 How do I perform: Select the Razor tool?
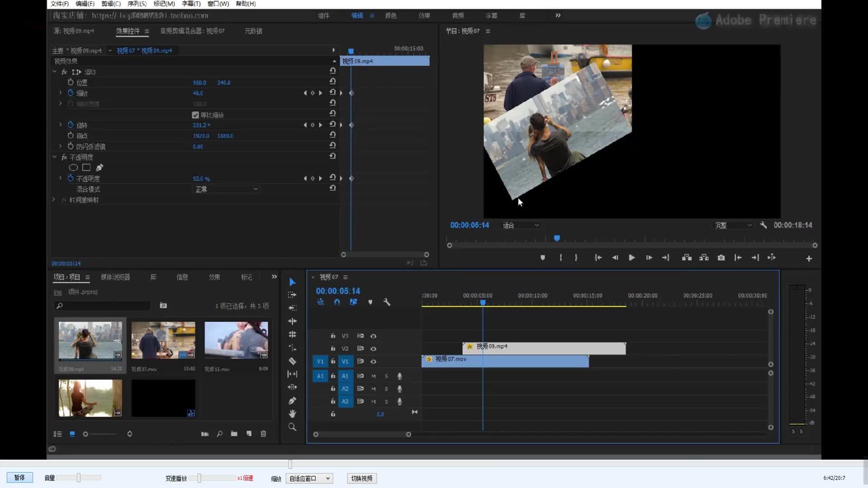click(x=292, y=361)
